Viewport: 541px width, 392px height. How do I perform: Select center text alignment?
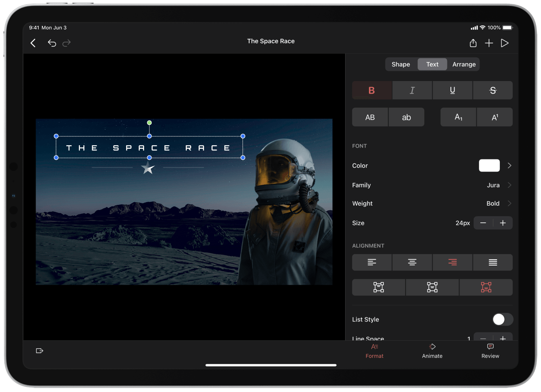tap(412, 262)
